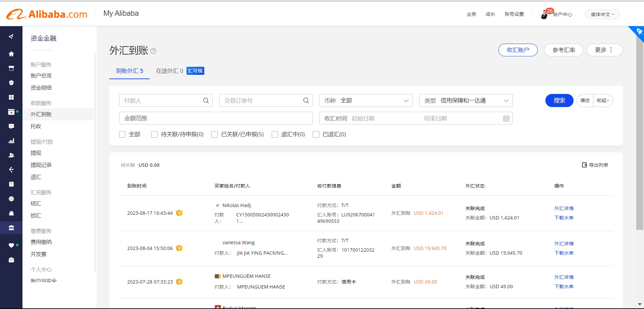This screenshot has width=644, height=309.
Task: Click the 汇可视 badge
Action: [x=195, y=71]
